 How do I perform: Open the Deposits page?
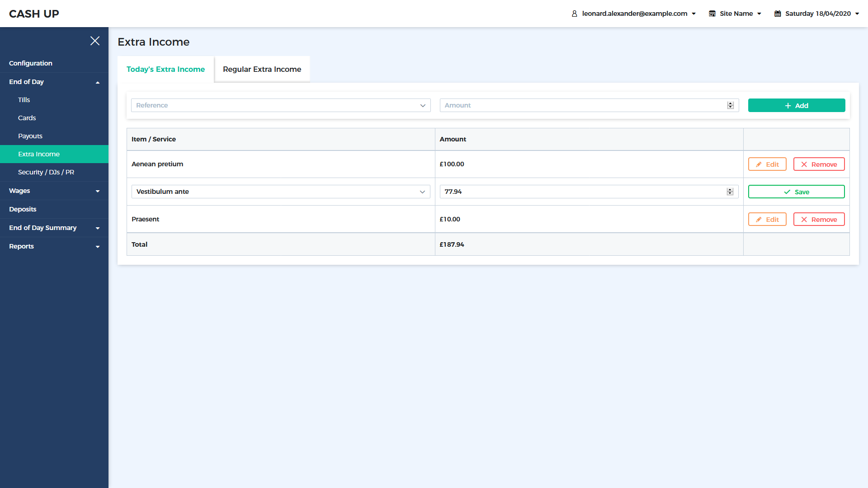23,209
